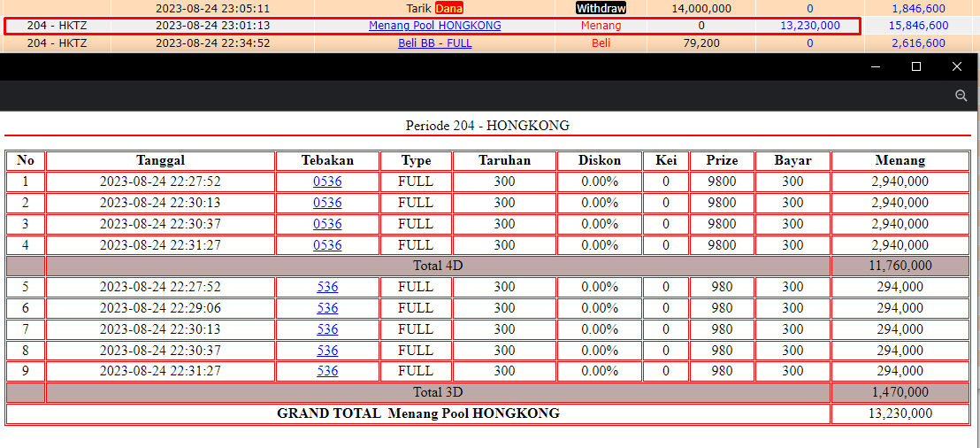Click prize 9800 in row 1
The height and width of the screenshot is (448, 980).
722,182
